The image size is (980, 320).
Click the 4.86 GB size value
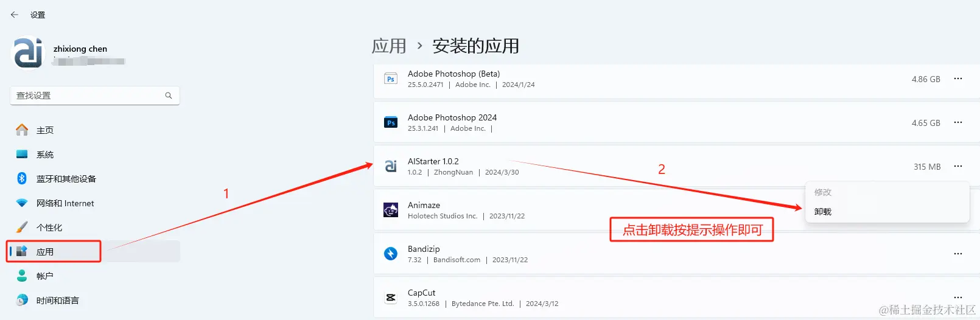[926, 79]
